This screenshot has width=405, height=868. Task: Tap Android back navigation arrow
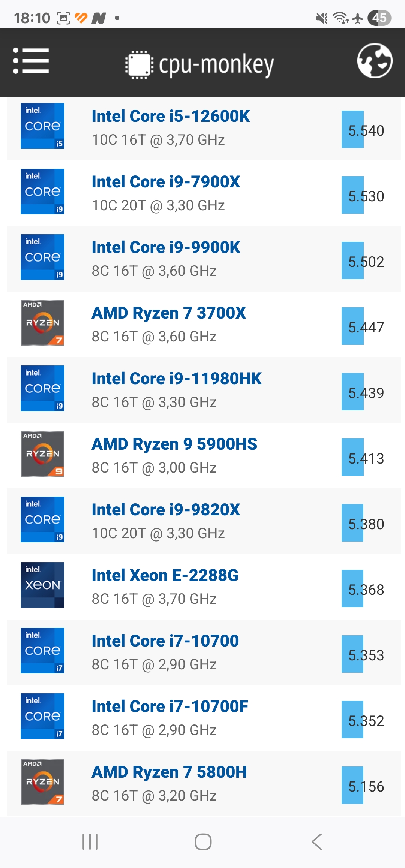point(317,842)
